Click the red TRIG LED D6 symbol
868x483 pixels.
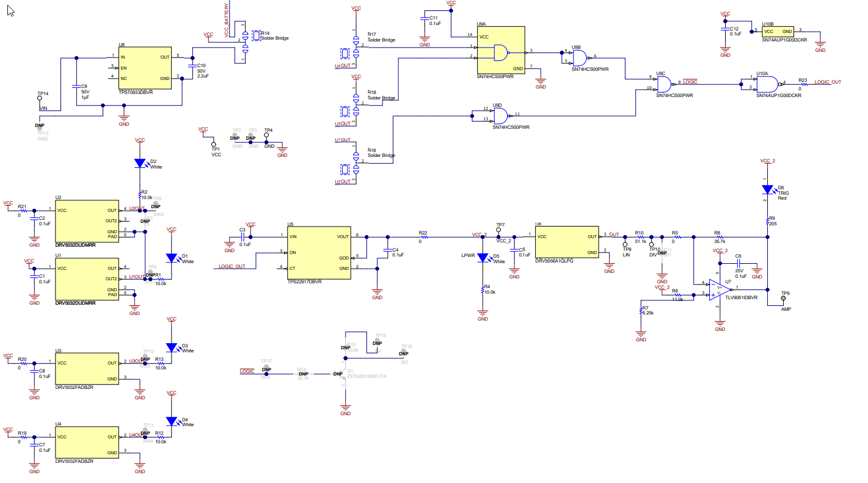pos(768,190)
